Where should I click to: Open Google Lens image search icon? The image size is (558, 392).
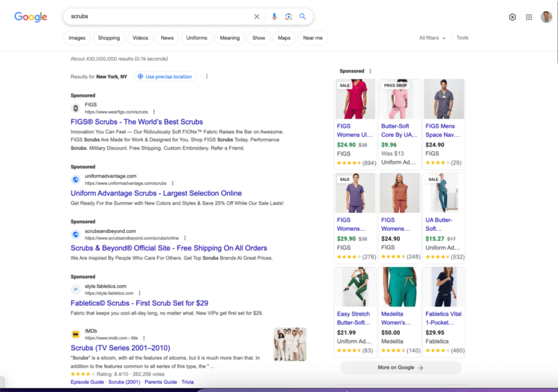[x=288, y=16]
